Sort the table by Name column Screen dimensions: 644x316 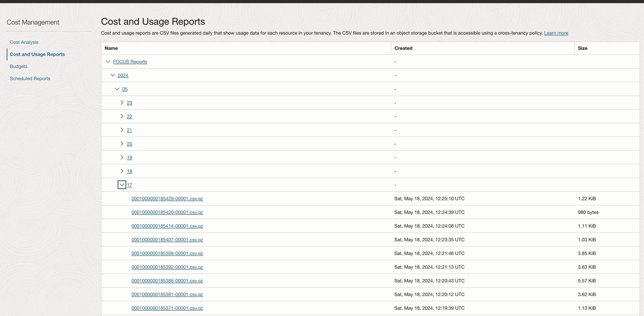click(111, 48)
